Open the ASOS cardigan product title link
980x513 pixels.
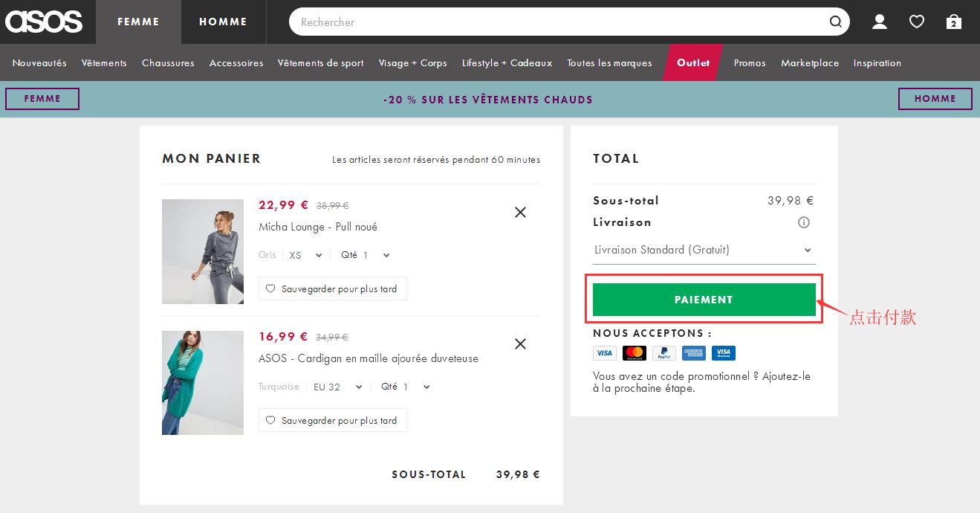pyautogui.click(x=369, y=358)
